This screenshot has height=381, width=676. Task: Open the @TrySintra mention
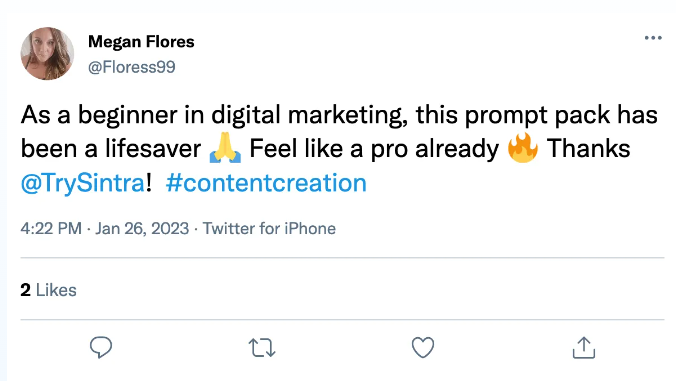coord(83,183)
